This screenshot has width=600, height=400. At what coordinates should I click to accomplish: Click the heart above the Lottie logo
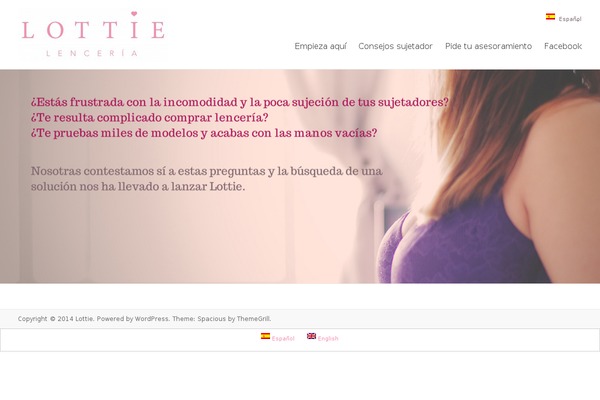(x=134, y=14)
